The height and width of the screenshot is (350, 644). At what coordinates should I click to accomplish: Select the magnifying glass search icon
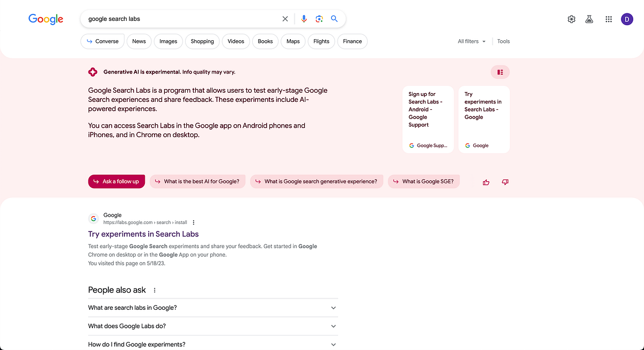(334, 18)
